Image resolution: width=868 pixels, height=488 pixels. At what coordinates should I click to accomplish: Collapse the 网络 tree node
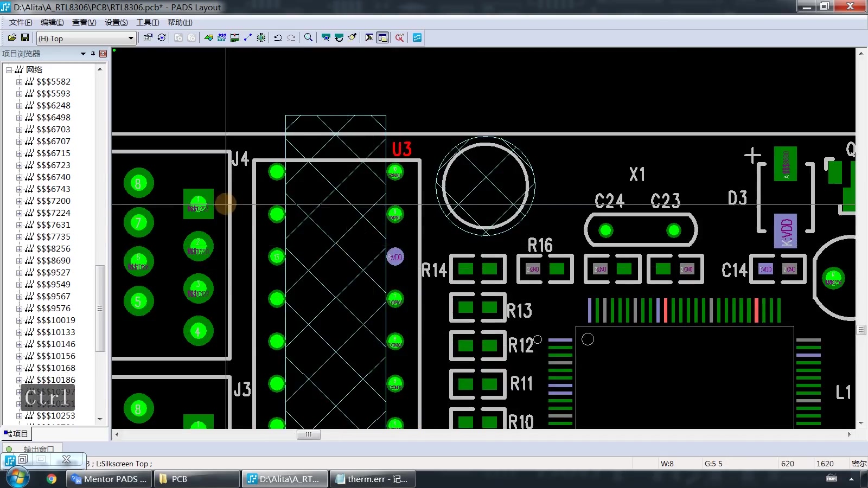click(x=9, y=70)
